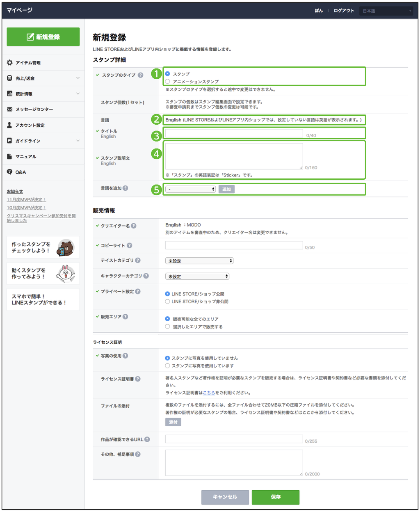Open Q&A menu item
This screenshot has width=420, height=512.
coord(43,172)
